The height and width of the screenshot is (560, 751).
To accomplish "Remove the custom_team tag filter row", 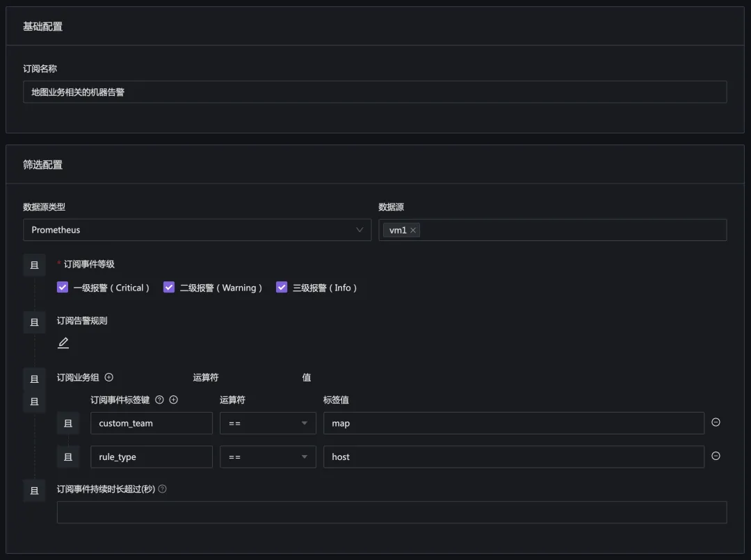I will 716,422.
